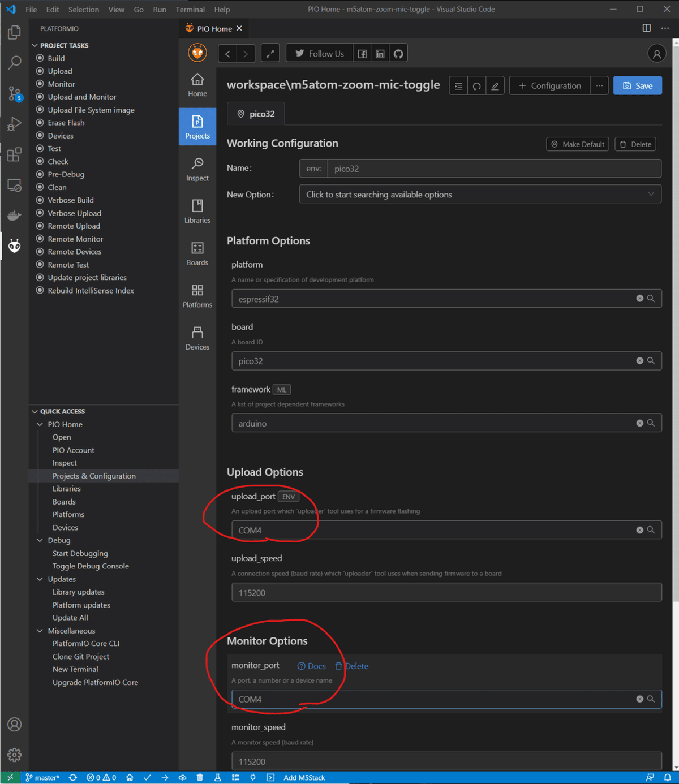Image resolution: width=679 pixels, height=784 pixels.
Task: Open Run and Debug view
Action: [14, 124]
